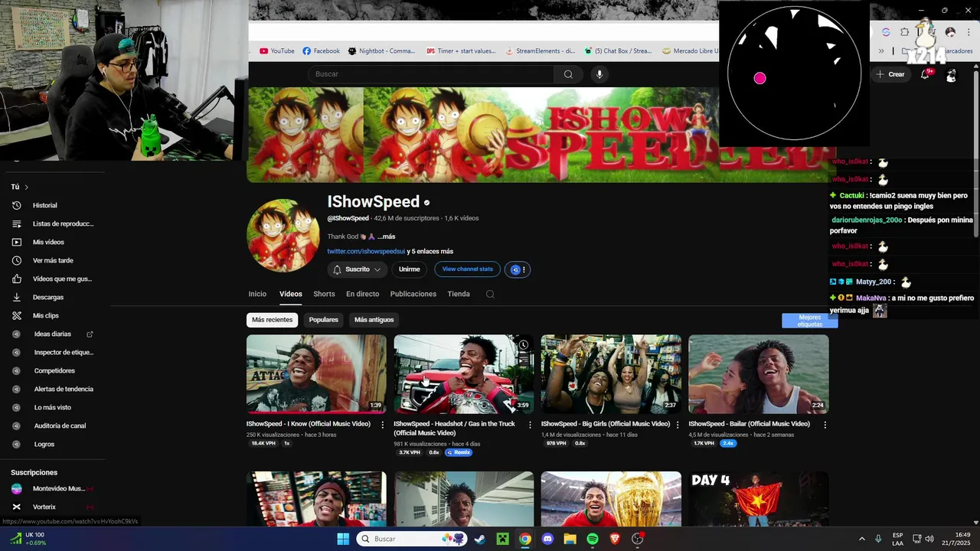Open Spotify from the taskbar
This screenshot has height=551, width=980.
(x=593, y=539)
